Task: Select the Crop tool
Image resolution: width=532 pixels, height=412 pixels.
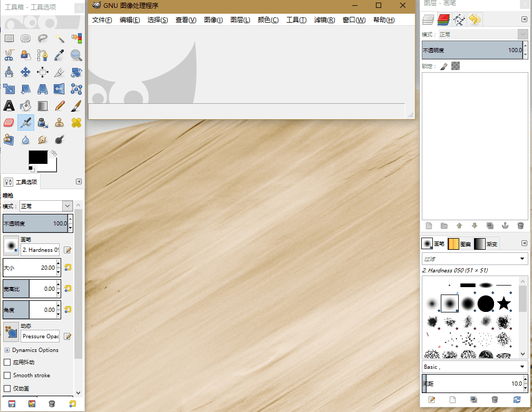Action: click(60, 72)
